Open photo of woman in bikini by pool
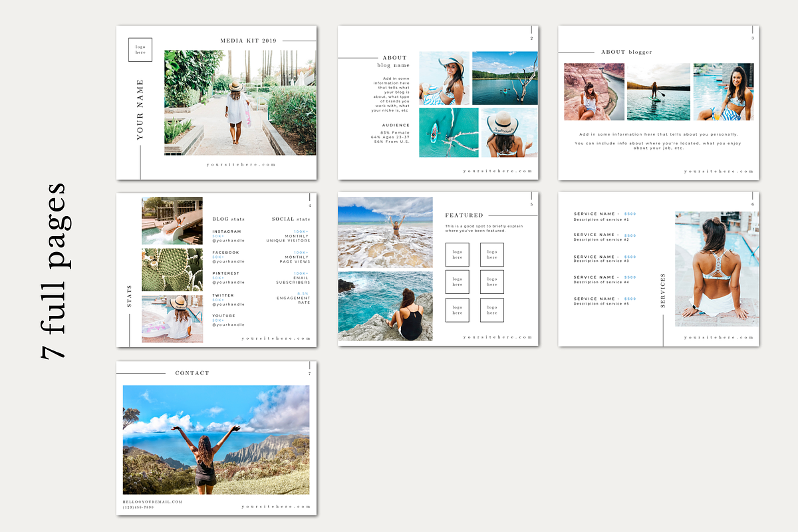Viewport: 798px width, 532px height. tap(724, 92)
